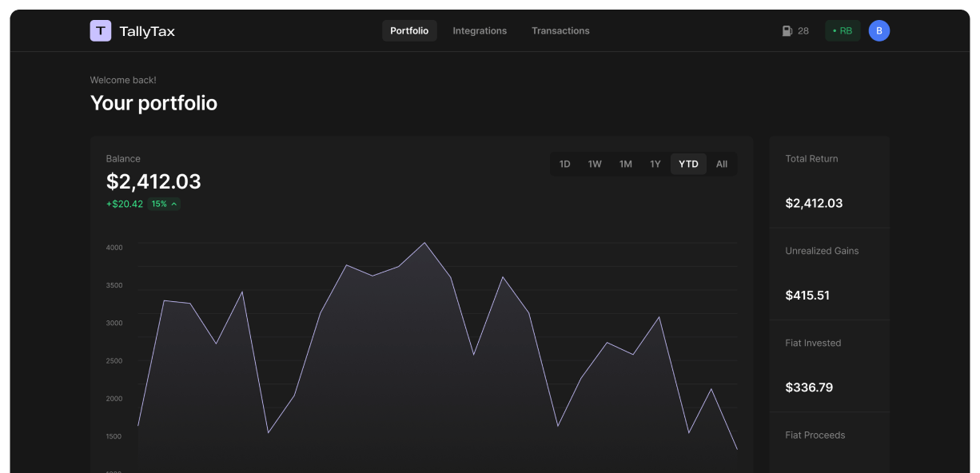The height and width of the screenshot is (473, 980).
Task: Switch chart to 1Y range
Action: (x=655, y=165)
